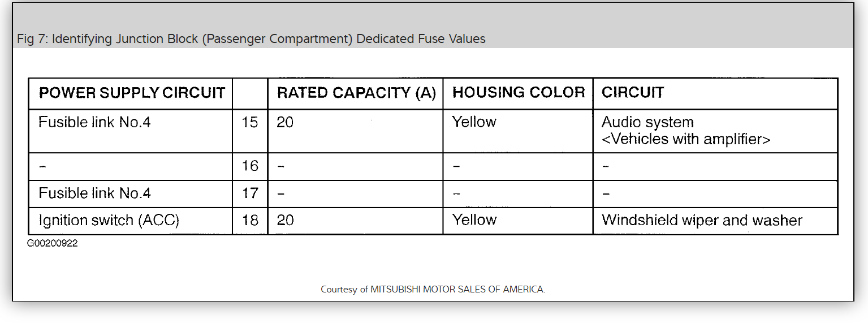Click the Audio system circuit cell
The width and height of the screenshot is (868, 323).
[686, 131]
